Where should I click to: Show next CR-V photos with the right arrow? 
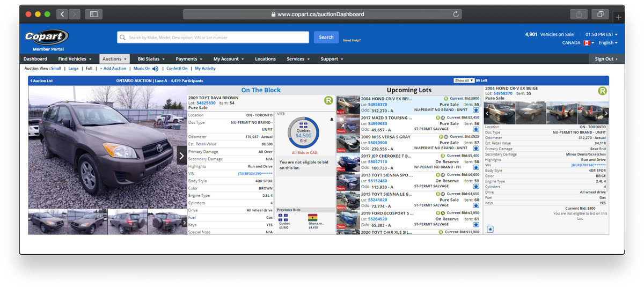point(606,113)
